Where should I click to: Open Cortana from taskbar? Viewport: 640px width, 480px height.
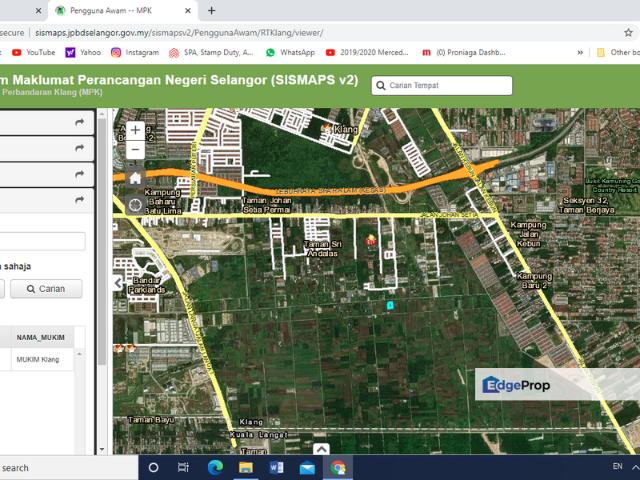click(153, 467)
